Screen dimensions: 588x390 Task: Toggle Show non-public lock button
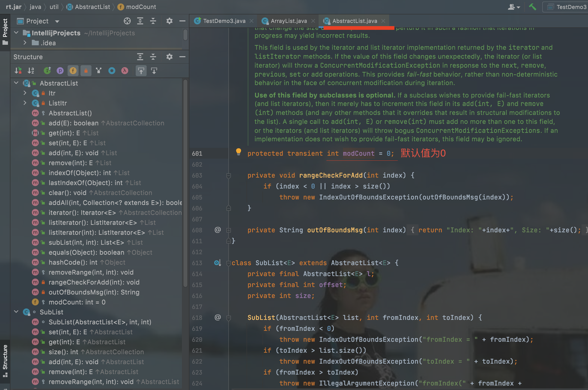click(86, 71)
